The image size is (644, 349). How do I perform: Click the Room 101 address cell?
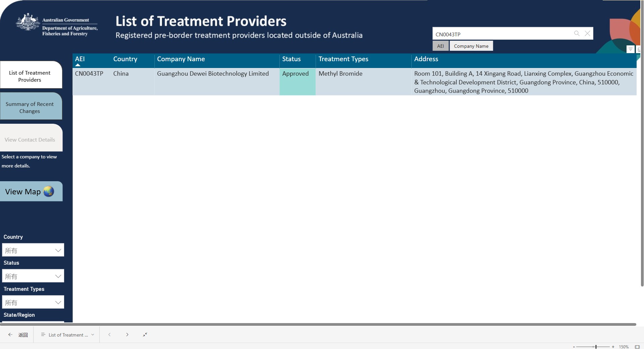(x=523, y=82)
